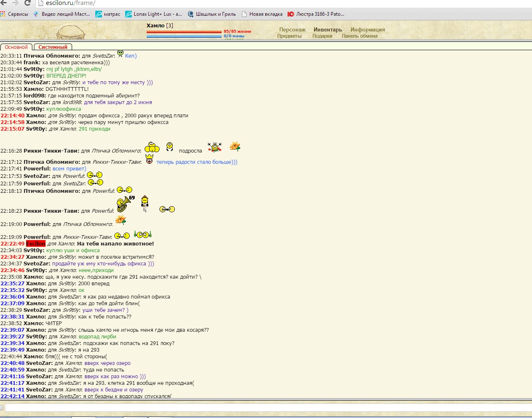Image resolution: width=532 pixels, height=418 pixels.
Task: Click the timestamp 22:22:49
Action: click(x=12, y=243)
